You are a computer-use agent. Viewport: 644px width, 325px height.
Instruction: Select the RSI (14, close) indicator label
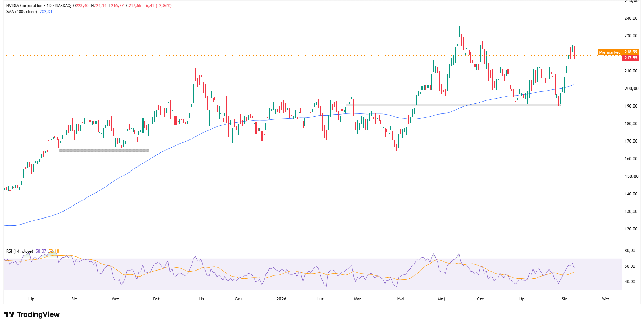point(20,251)
